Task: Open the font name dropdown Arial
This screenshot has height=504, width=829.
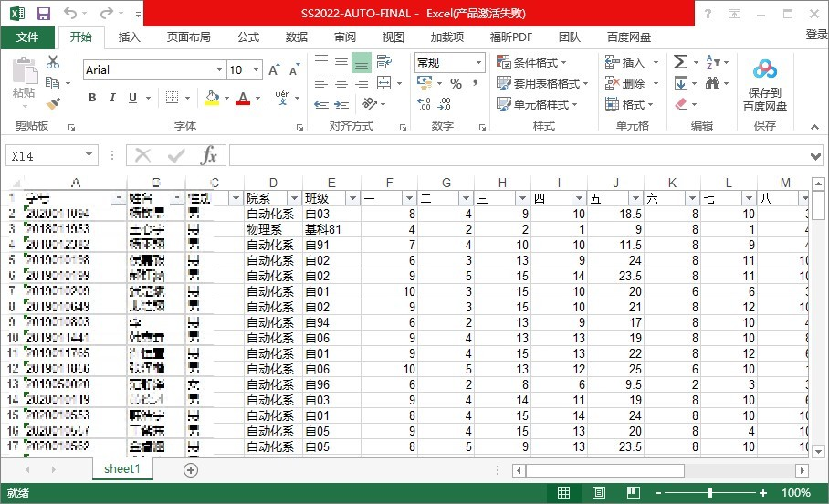Action: 219,69
